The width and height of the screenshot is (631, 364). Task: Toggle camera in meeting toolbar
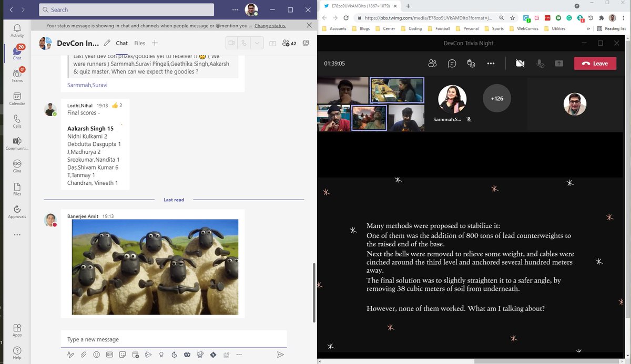point(520,63)
